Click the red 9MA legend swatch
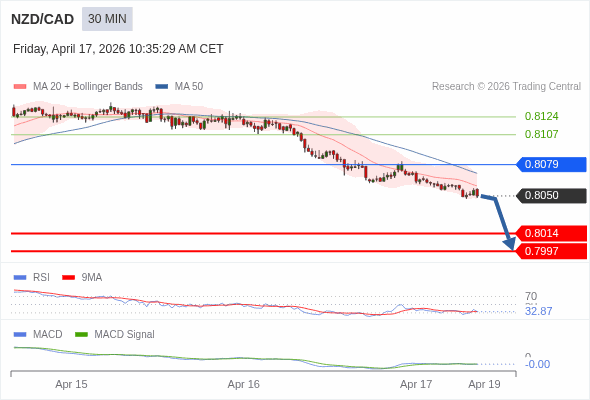The image size is (590, 400). click(68, 278)
